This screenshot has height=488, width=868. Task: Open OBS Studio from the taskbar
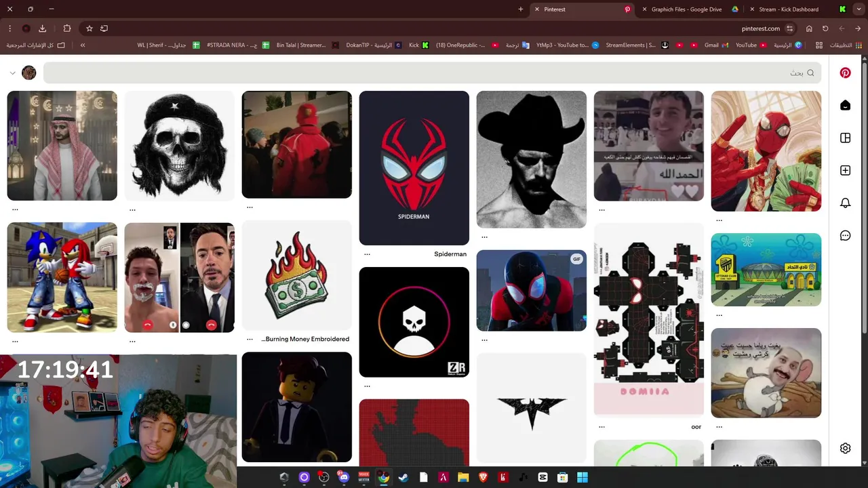(323, 477)
